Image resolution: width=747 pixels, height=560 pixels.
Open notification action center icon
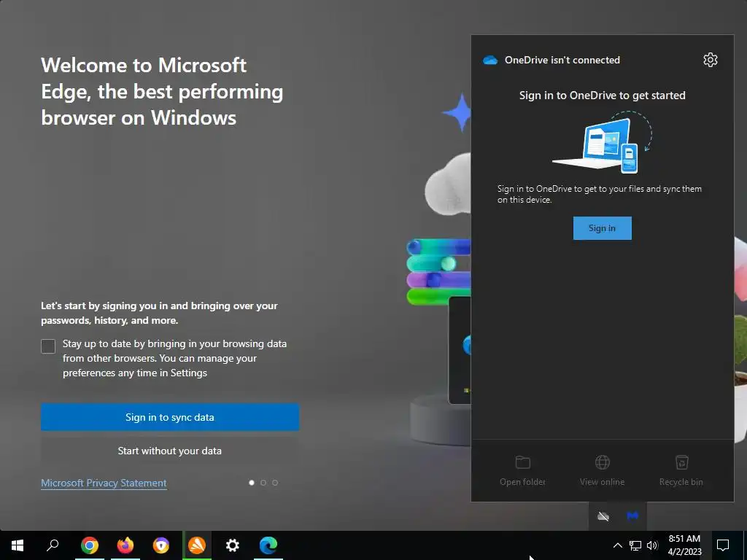[723, 545]
